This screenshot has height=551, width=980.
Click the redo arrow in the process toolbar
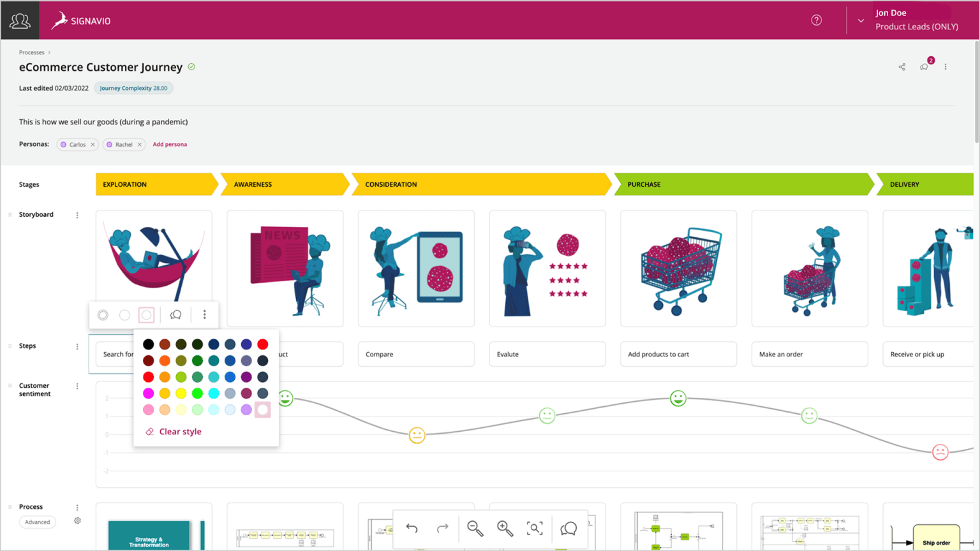(442, 529)
